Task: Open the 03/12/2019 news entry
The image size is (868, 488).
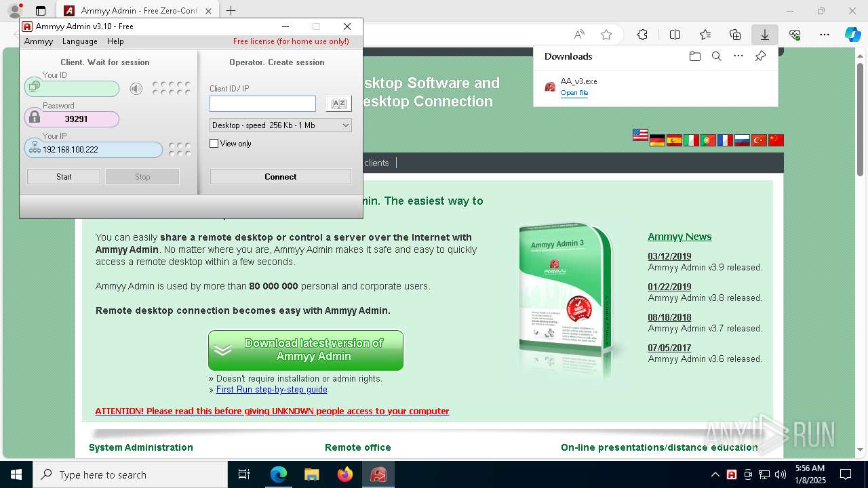Action: coord(669,256)
